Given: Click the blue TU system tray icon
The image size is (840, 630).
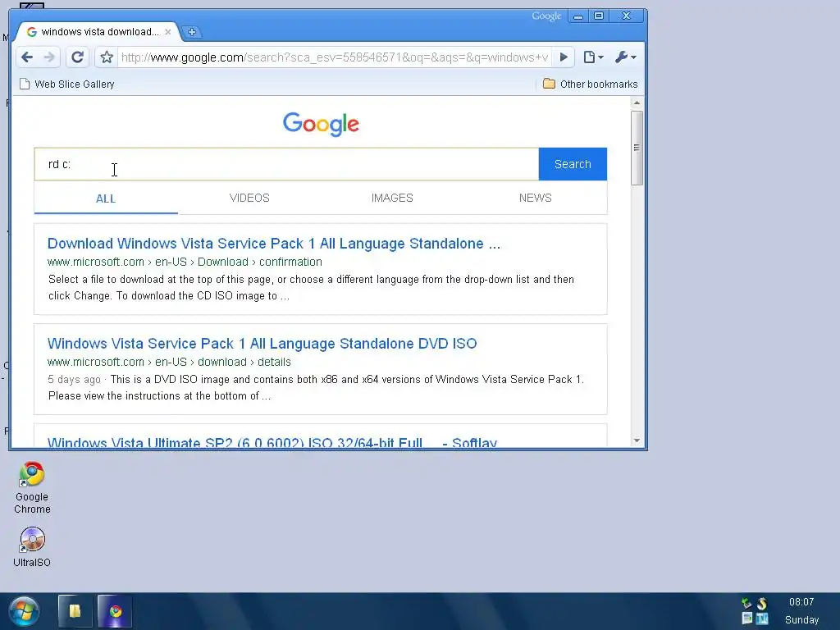Looking at the screenshot, I should click(762, 619).
